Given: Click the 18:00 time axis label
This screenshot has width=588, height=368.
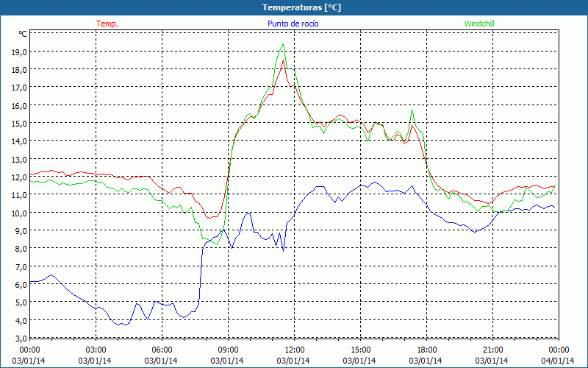Looking at the screenshot, I should (427, 350).
